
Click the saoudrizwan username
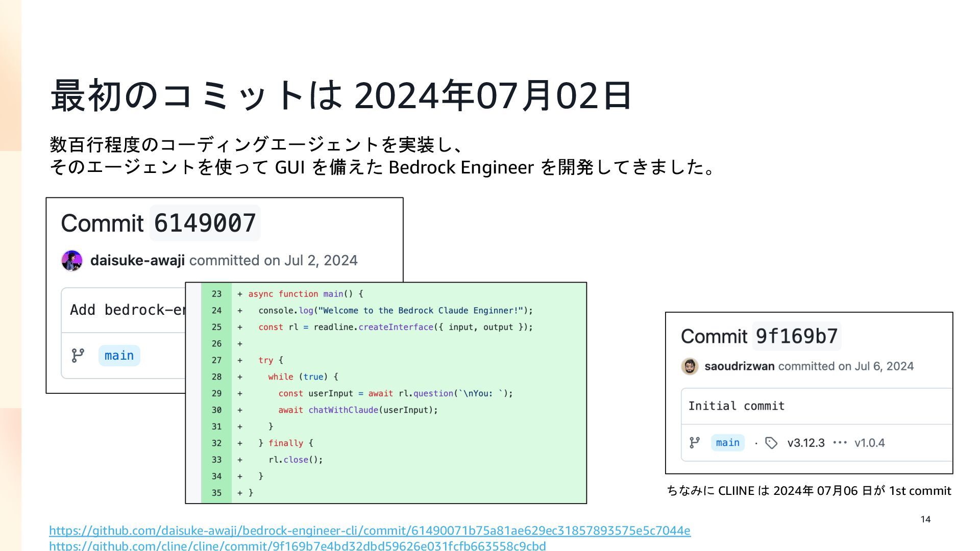coord(739,366)
